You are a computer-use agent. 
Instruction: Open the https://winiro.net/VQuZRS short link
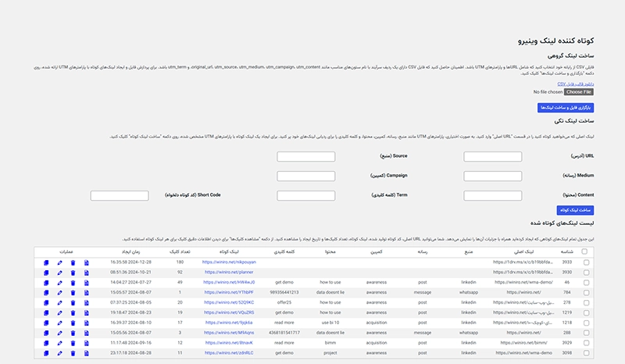[229, 312]
